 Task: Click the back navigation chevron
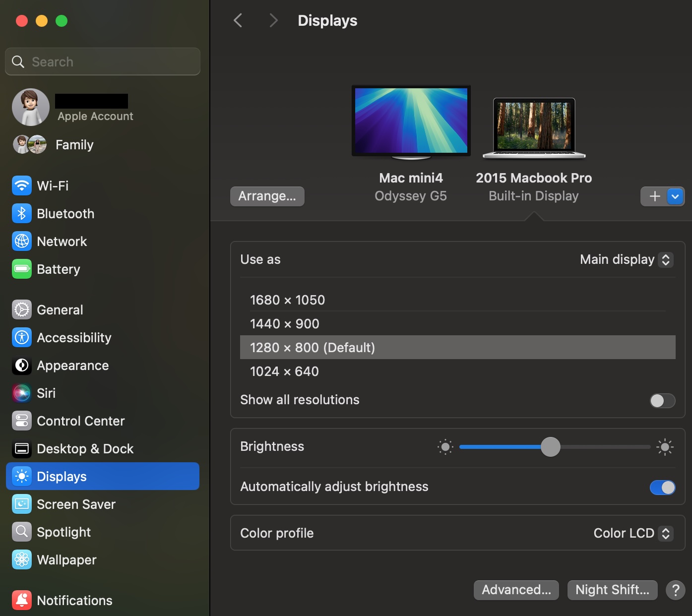pos(238,20)
